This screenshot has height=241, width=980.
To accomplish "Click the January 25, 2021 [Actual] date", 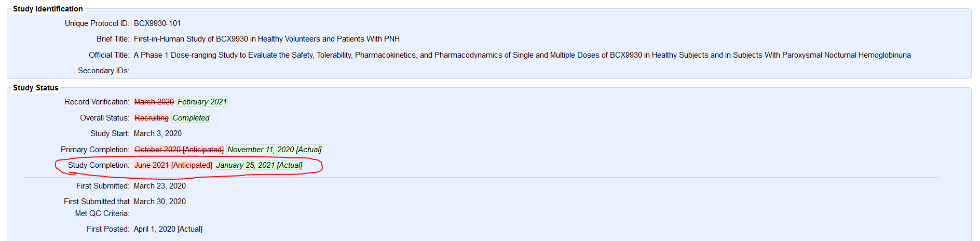I will point(259,165).
